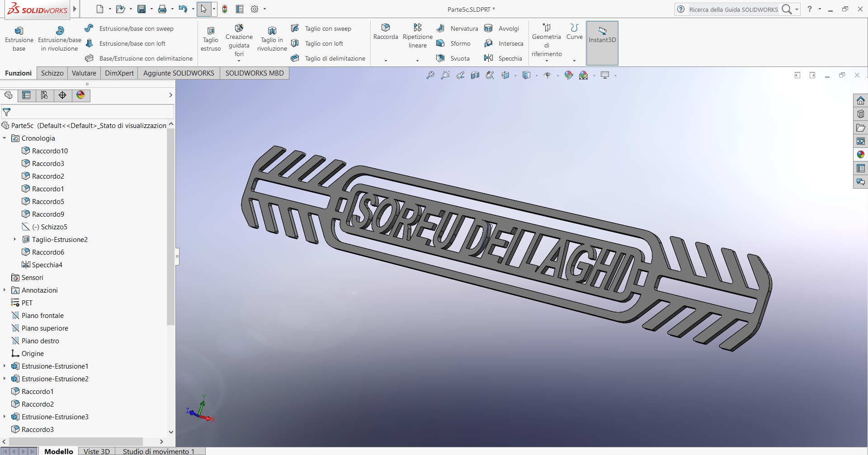The width and height of the screenshot is (868, 455).
Task: Collapse the Cronologia folder
Action: (x=5, y=138)
